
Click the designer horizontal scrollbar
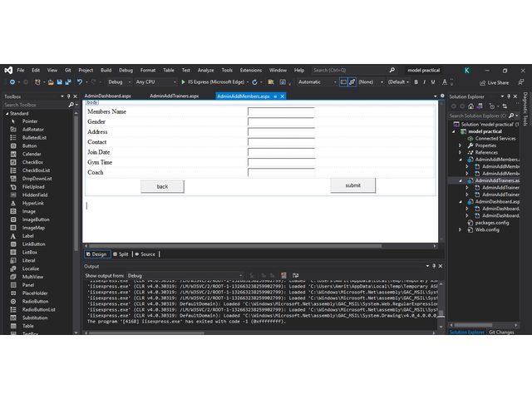249,246
